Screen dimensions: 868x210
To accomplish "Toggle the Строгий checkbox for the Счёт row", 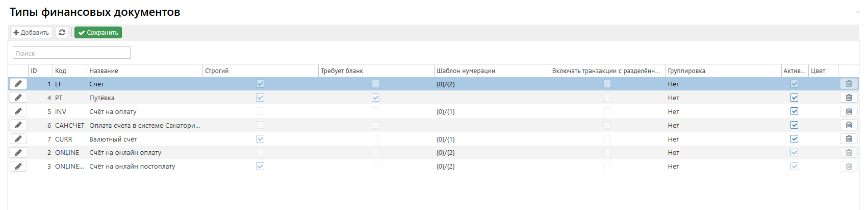I will 260,84.
